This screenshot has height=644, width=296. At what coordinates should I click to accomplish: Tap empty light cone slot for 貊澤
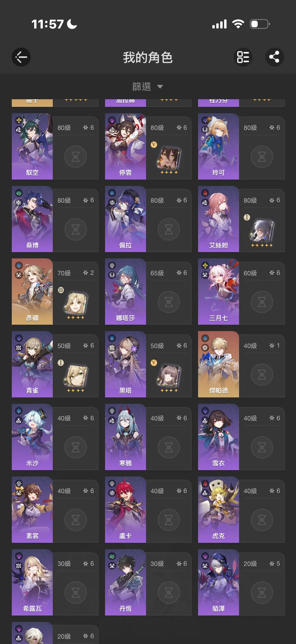pyautogui.click(x=262, y=593)
